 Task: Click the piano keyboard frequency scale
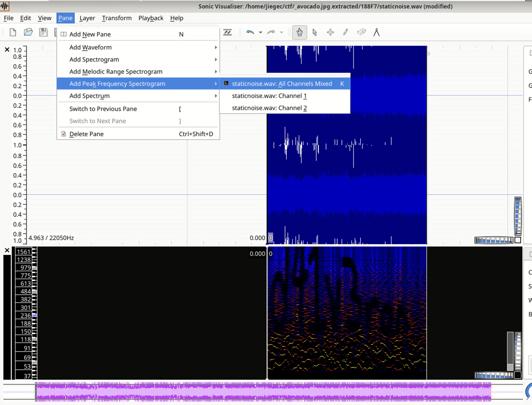click(x=34, y=313)
